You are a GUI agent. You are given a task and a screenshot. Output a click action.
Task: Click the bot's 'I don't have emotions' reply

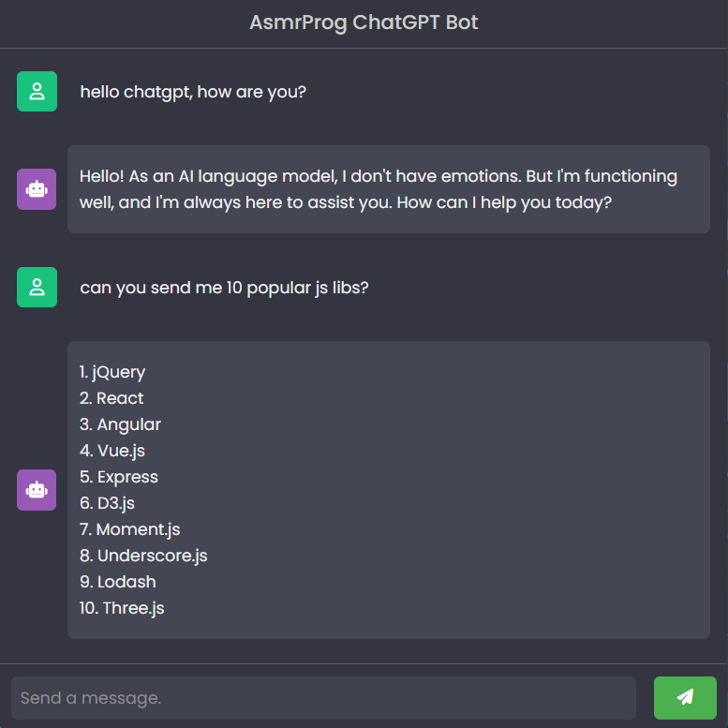coord(379,188)
